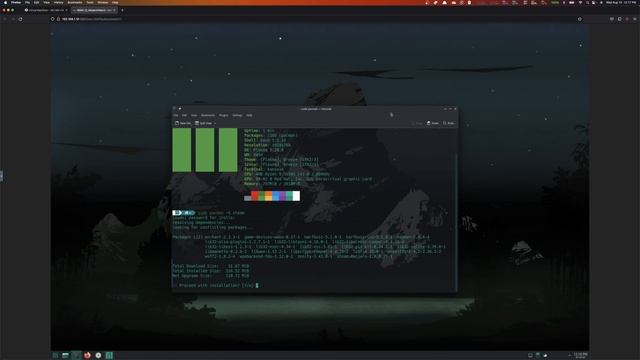Click the 'Proceed with installation' prompt text
The width and height of the screenshot is (640, 360).
(215, 285)
